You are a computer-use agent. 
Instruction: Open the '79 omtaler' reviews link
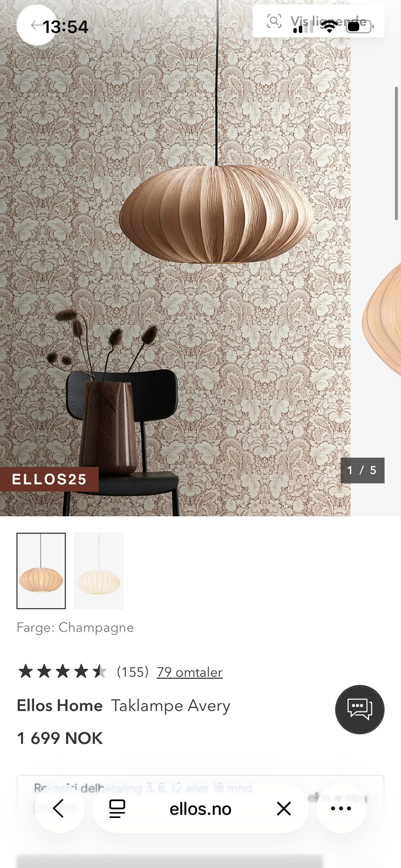[190, 672]
